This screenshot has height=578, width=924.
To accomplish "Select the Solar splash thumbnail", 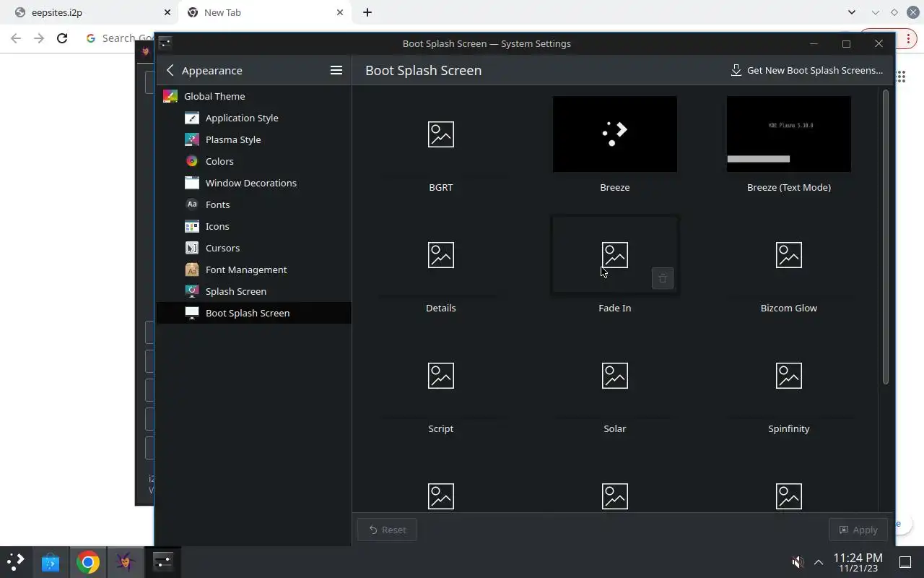I will coord(615,376).
